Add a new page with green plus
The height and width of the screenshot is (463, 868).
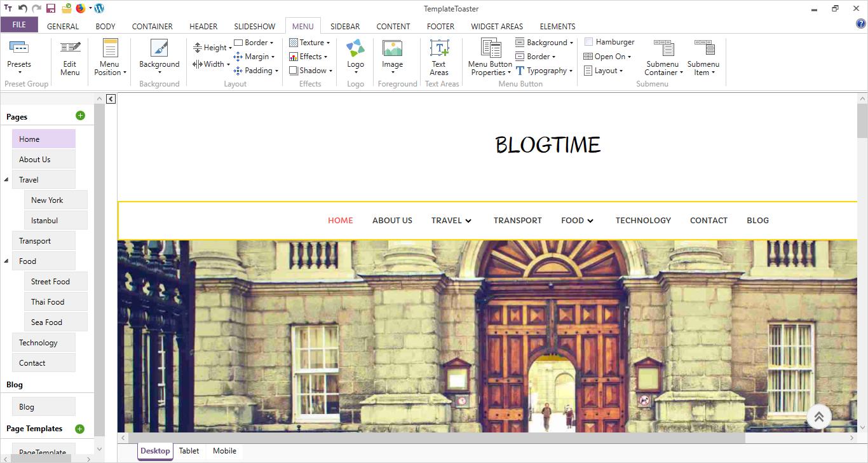click(80, 116)
